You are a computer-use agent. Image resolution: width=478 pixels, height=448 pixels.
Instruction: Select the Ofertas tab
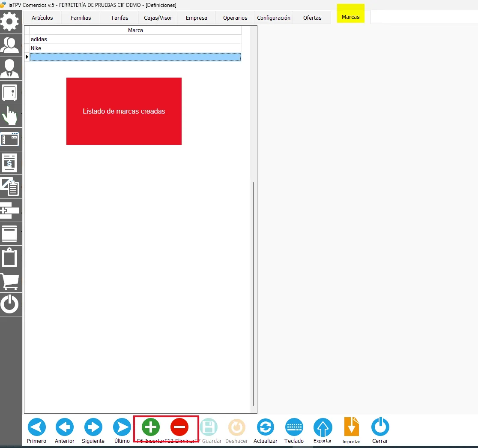pyautogui.click(x=312, y=18)
